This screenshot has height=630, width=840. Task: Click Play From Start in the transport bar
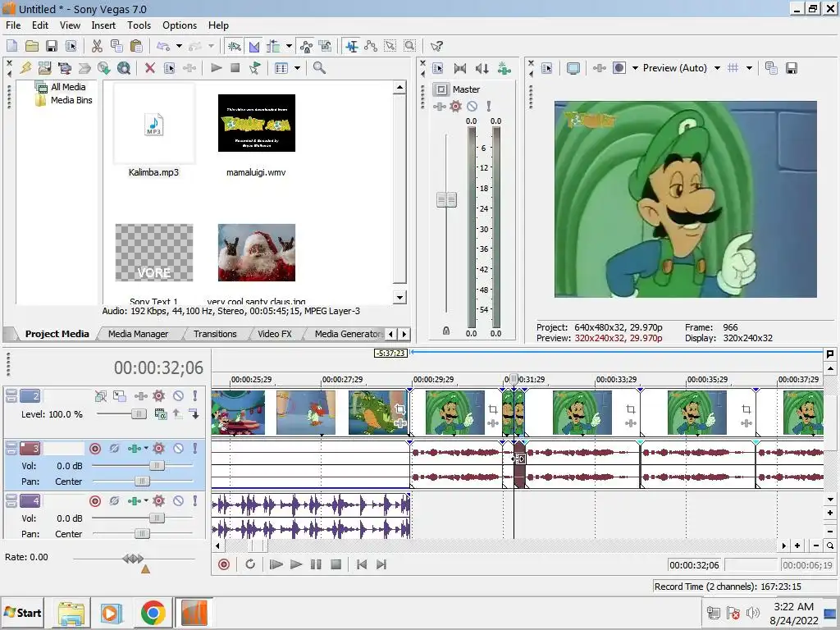click(276, 564)
